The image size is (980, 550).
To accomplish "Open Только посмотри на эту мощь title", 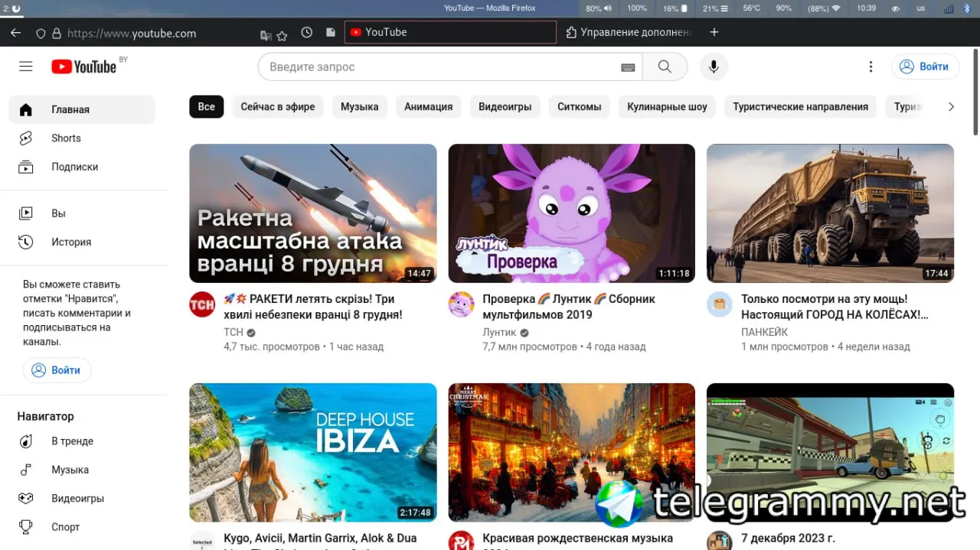I will 835,307.
